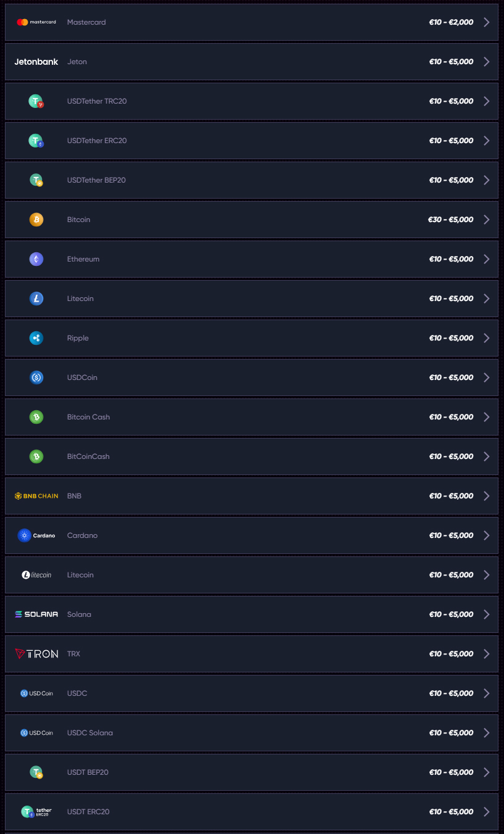Screen dimensions: 504x834
Task: Click the Jetonbank logo
Action: (x=36, y=62)
